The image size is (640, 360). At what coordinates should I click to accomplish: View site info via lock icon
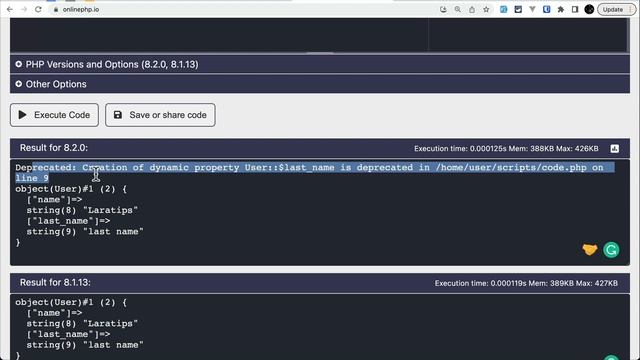[56, 9]
